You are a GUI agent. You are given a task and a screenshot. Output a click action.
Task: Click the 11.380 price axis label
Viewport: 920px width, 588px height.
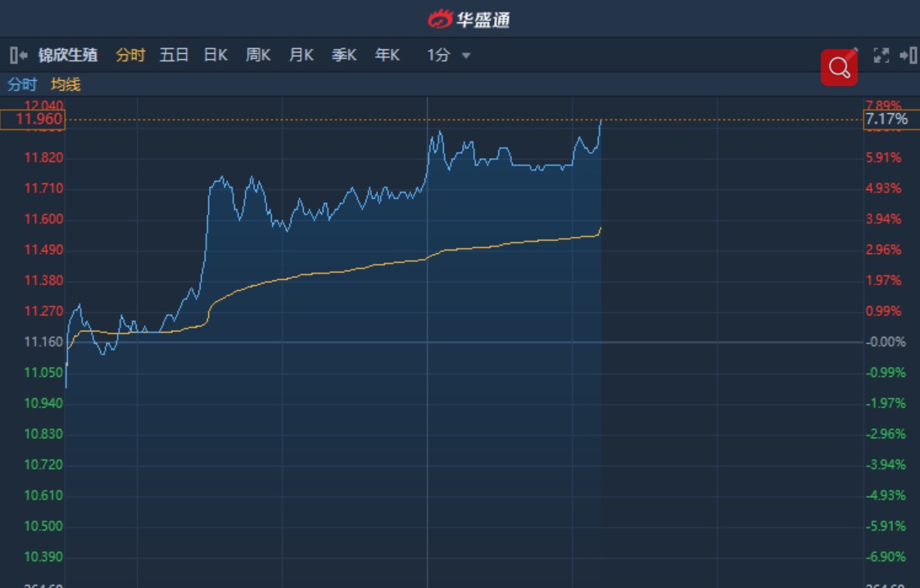[x=43, y=281]
